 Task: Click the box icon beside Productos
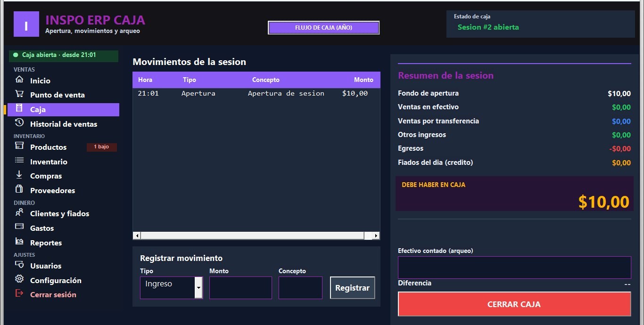19,146
